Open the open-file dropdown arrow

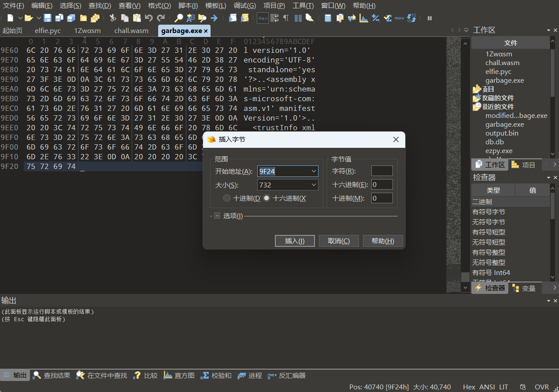point(39,18)
